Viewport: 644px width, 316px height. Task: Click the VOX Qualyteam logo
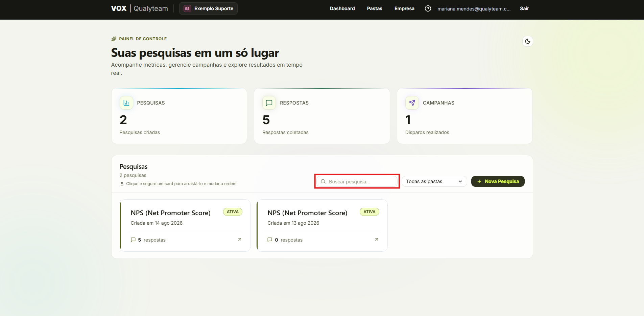(x=139, y=8)
